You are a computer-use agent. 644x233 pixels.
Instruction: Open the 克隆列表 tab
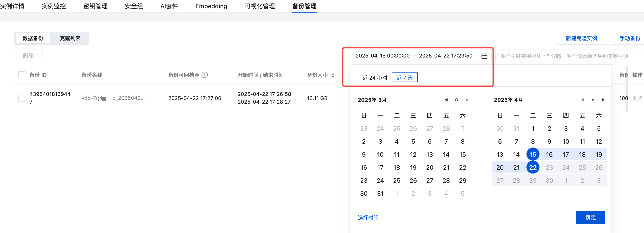tap(70, 38)
